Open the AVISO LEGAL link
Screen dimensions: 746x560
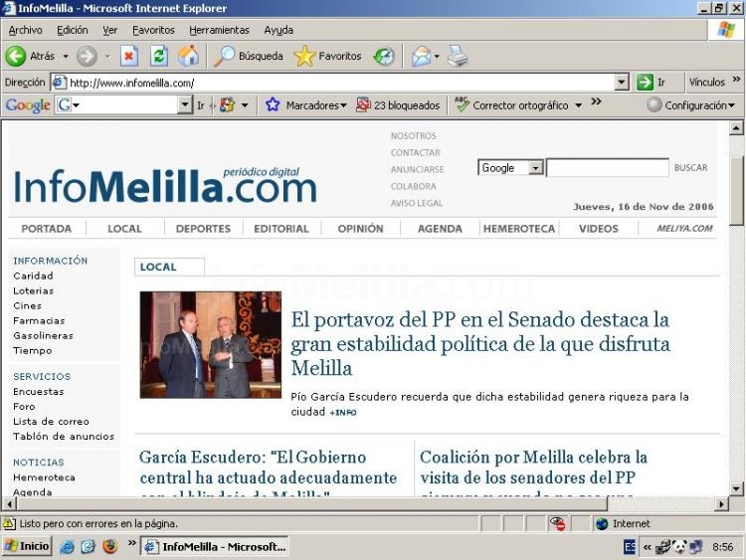pos(417,203)
